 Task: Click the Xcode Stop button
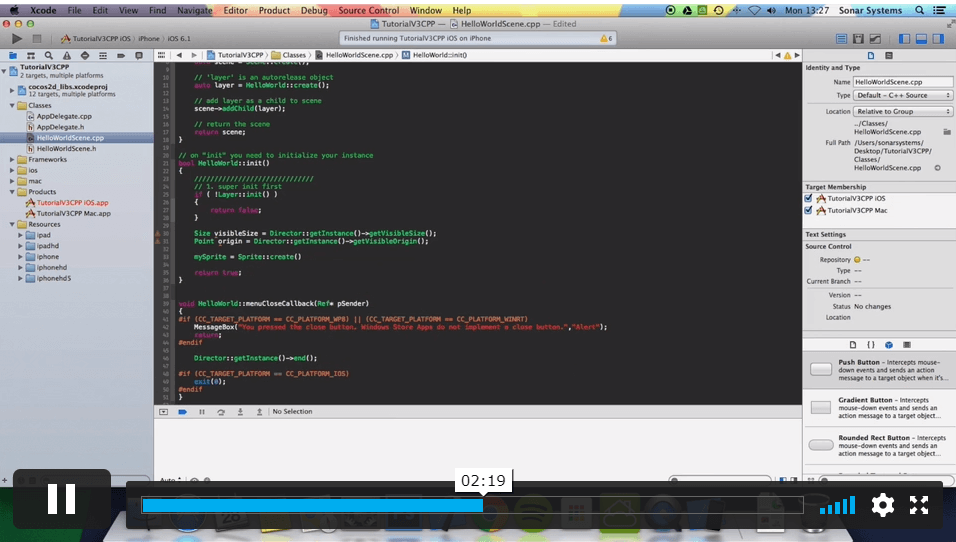click(x=37, y=38)
